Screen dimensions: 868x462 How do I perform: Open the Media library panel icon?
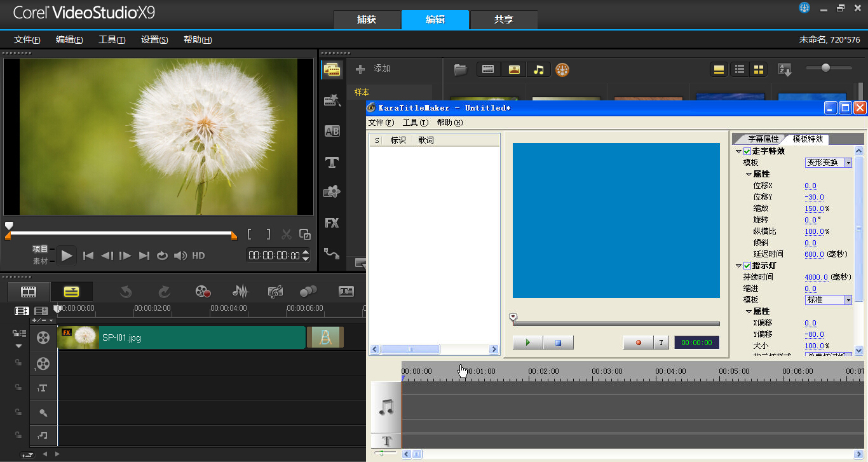(x=332, y=69)
